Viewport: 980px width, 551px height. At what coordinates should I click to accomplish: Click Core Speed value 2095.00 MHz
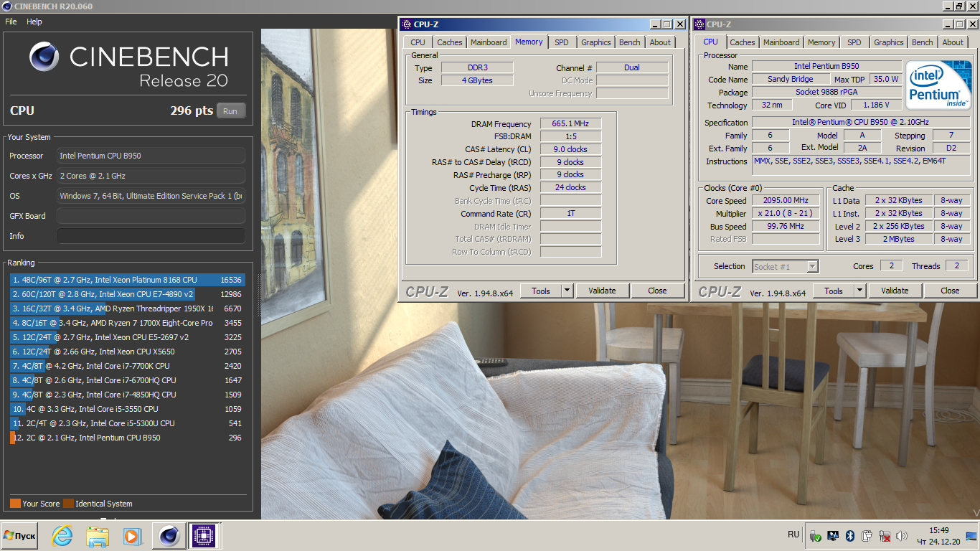[x=786, y=201]
